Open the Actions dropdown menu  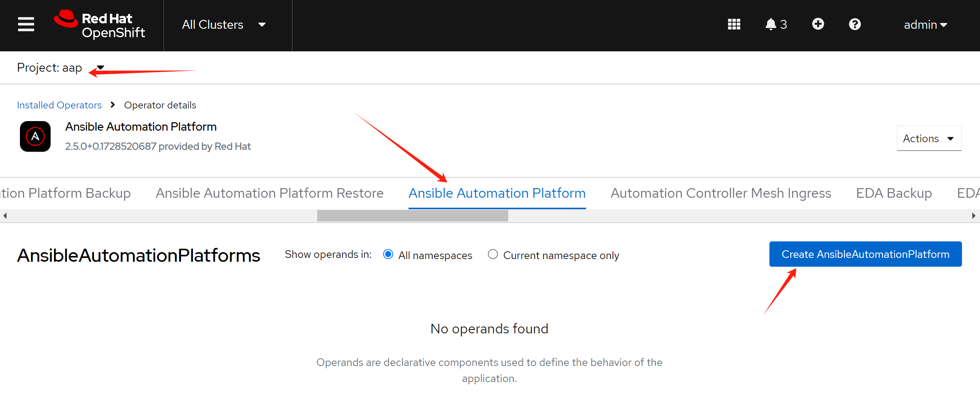[929, 138]
